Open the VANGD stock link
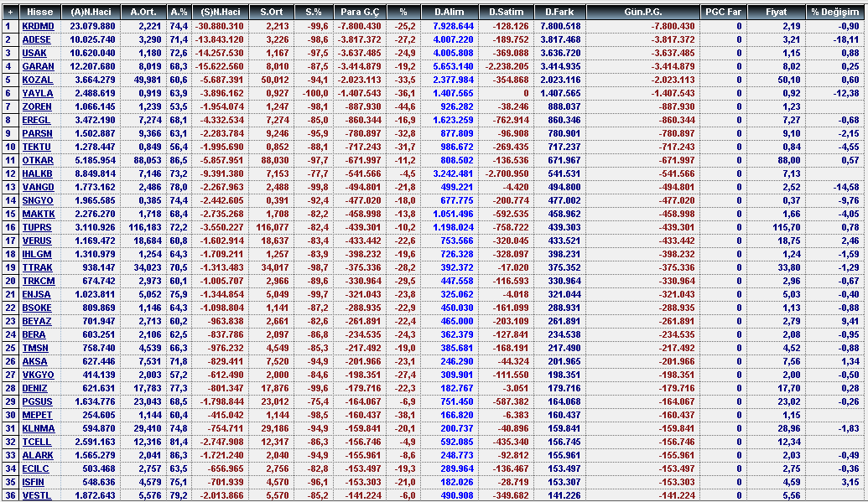Viewport: 868px width, 502px height. click(39, 187)
